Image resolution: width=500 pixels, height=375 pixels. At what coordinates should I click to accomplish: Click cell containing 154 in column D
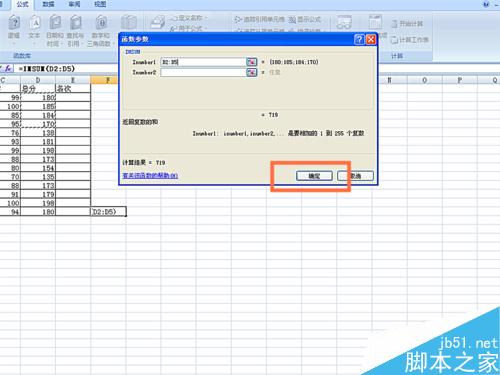(x=38, y=168)
